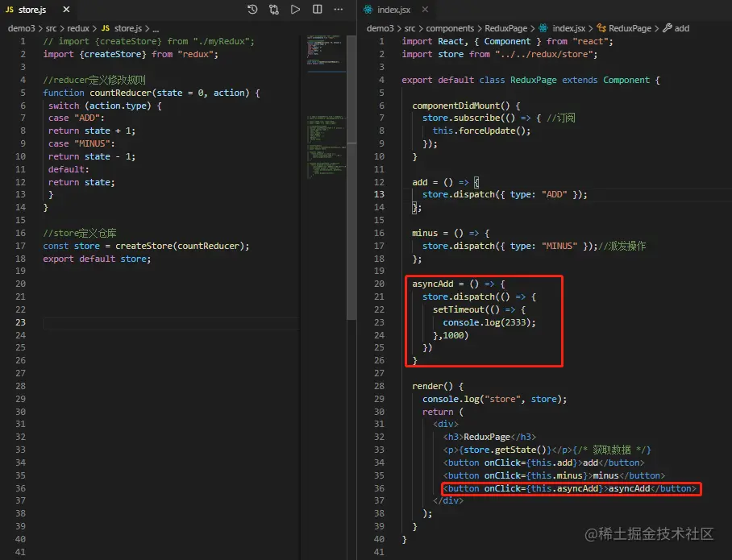
Task: Click the split editor icon
Action: tap(317, 10)
